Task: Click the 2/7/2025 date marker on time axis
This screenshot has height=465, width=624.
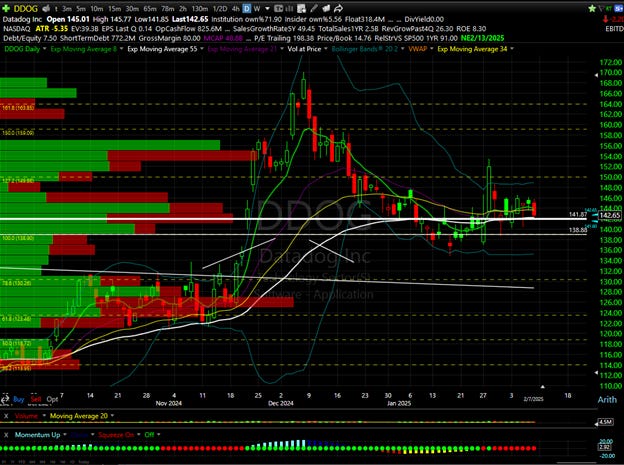Action: [533, 399]
